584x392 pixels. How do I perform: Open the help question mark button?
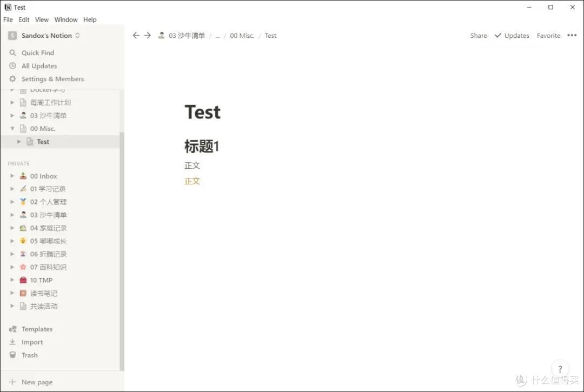click(560, 369)
